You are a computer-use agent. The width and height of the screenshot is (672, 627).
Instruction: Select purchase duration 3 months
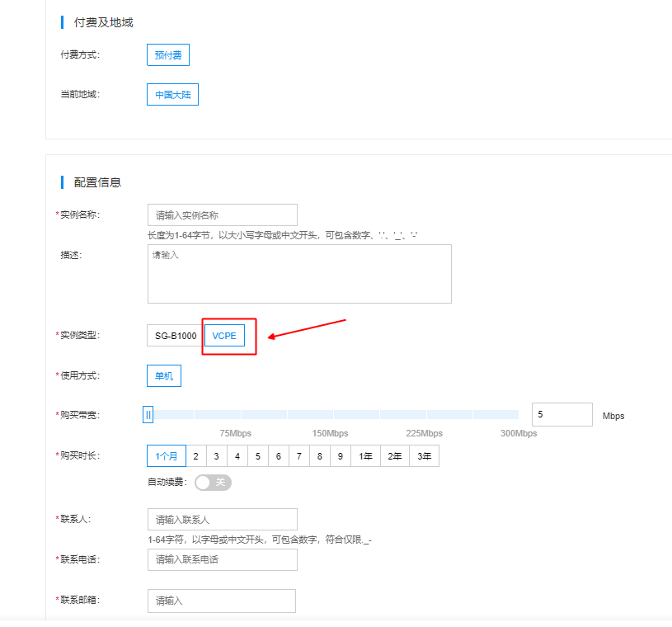click(216, 456)
